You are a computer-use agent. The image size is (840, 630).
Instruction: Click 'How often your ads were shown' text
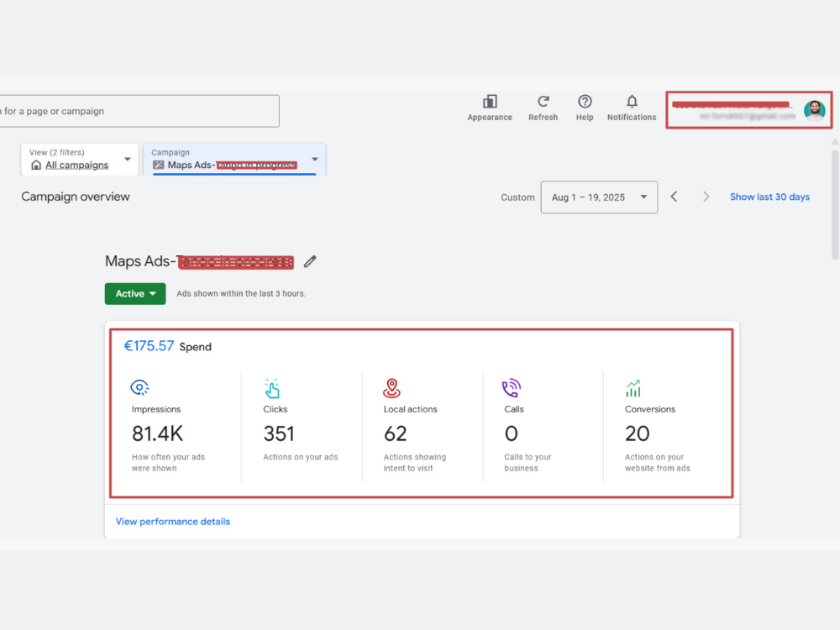[x=168, y=462]
